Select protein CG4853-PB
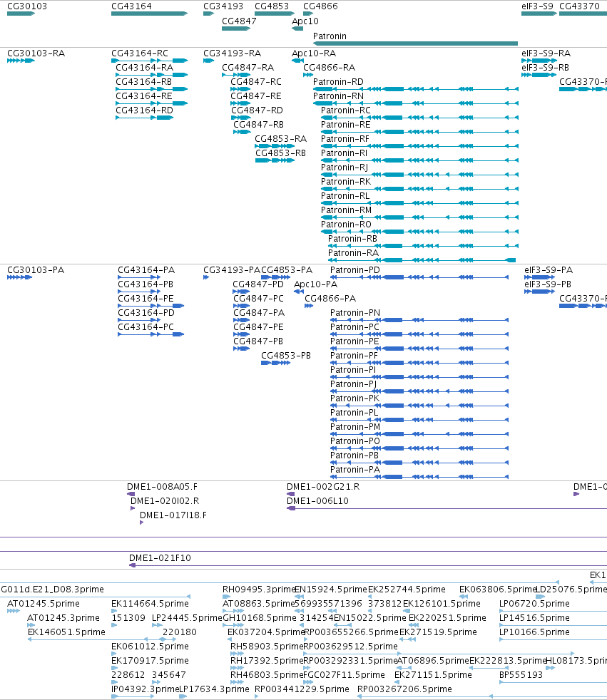Image resolution: width=607 pixels, height=700 pixels. 286,356
